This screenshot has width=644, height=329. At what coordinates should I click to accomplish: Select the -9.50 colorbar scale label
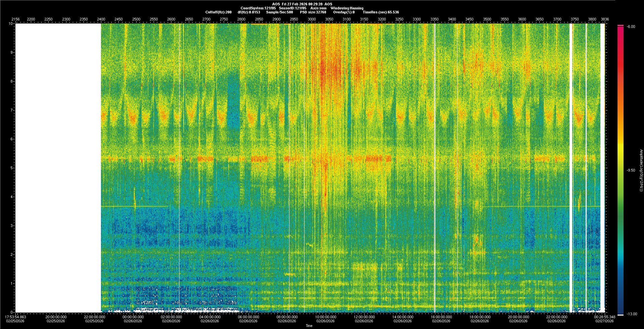pos(631,170)
